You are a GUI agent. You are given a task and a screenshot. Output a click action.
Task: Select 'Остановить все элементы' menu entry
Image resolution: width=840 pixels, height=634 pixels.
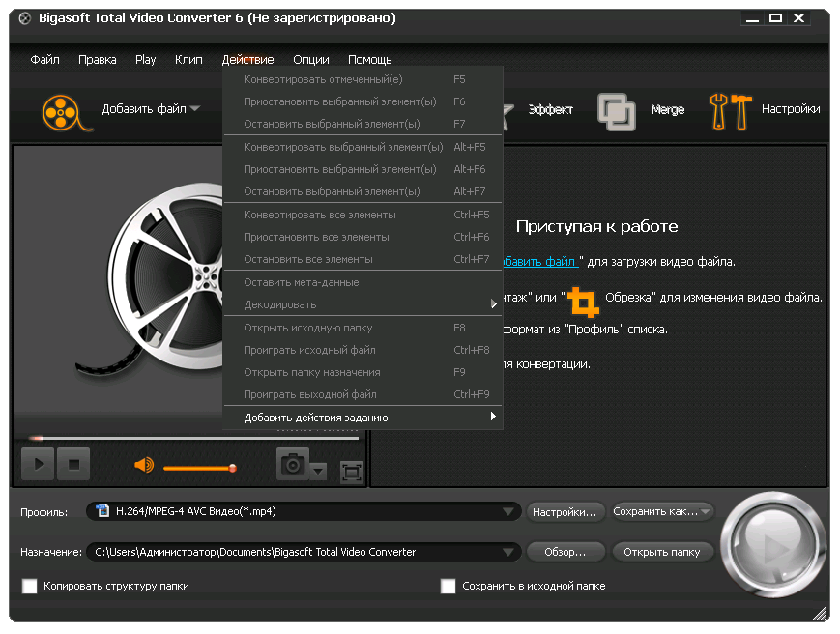pos(362,259)
